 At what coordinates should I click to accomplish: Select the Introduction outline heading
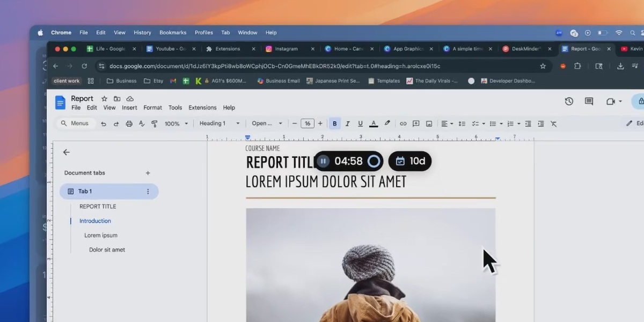point(95,221)
